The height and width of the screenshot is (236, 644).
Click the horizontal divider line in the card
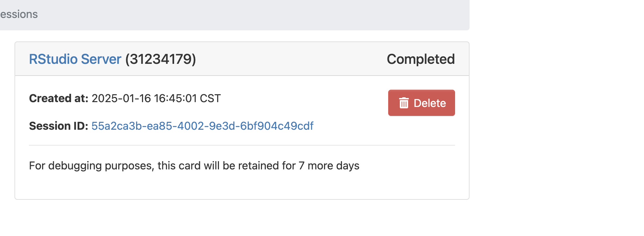[x=242, y=145]
